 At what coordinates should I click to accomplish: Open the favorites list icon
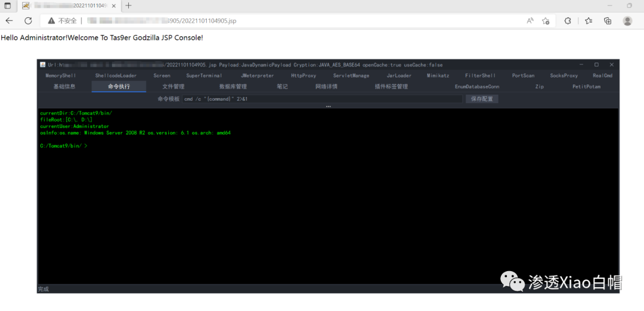tap(588, 21)
